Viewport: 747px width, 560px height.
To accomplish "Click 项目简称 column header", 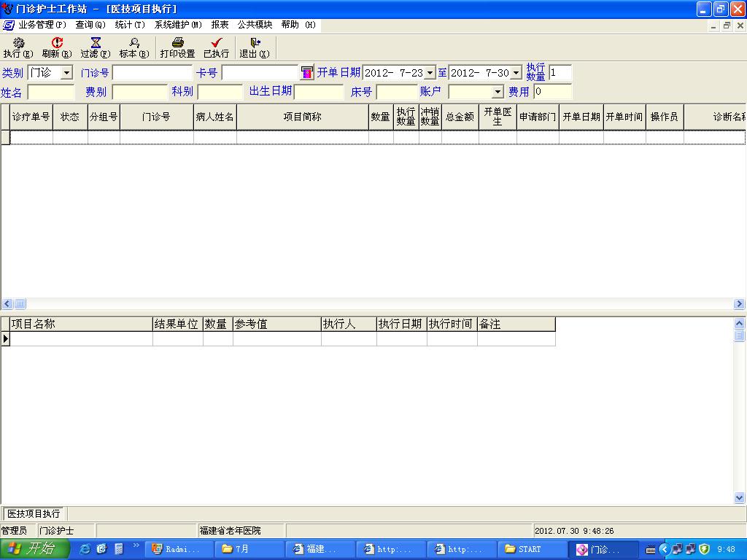I will coord(303,117).
